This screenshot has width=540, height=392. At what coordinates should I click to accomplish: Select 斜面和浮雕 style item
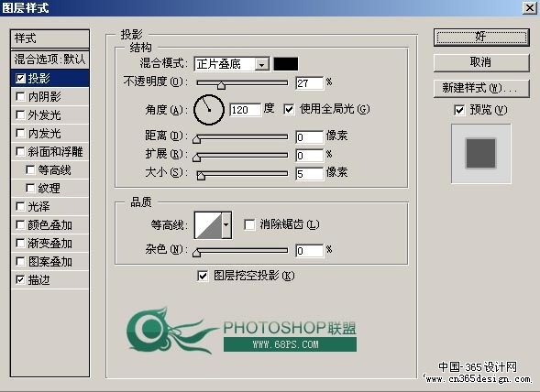pyautogui.click(x=50, y=152)
